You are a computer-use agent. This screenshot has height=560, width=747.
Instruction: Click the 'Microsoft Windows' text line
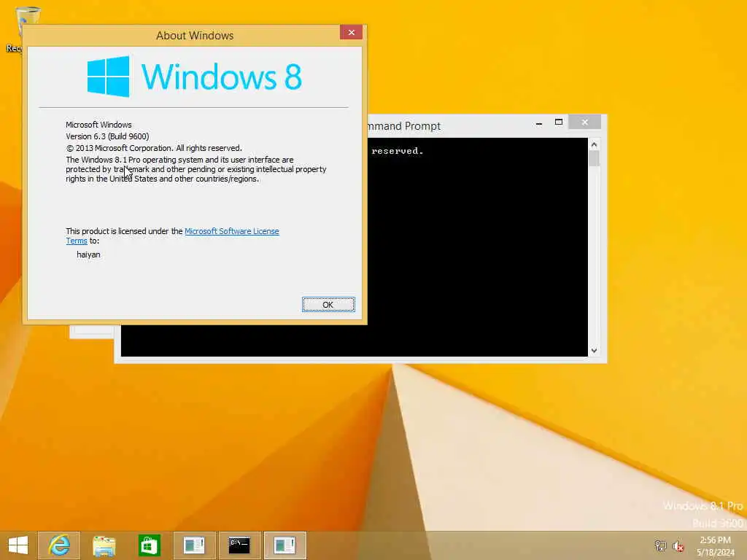pos(98,125)
